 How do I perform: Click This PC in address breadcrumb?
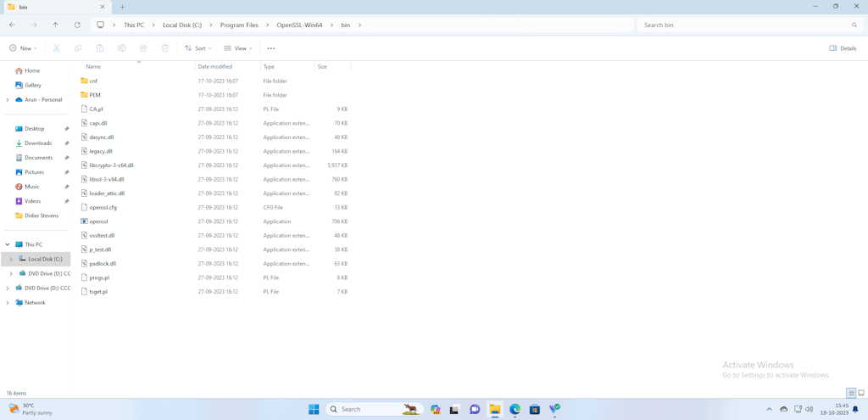(135, 25)
